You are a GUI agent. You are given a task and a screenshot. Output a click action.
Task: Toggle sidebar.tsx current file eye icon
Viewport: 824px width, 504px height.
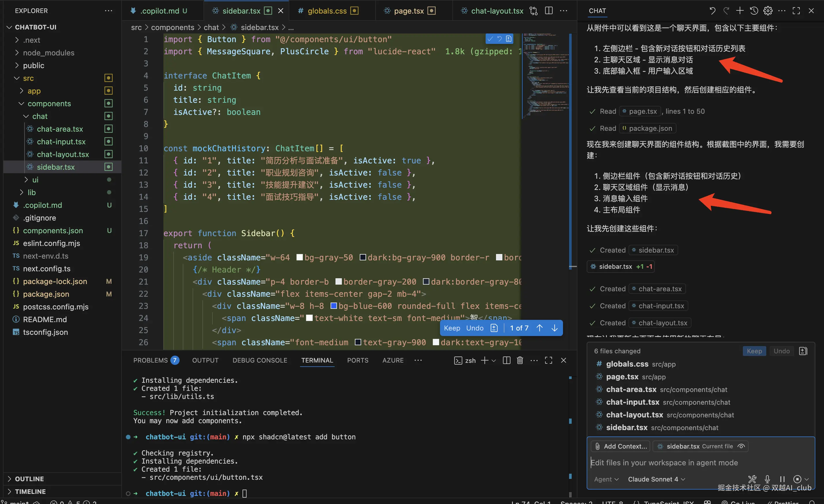click(741, 446)
